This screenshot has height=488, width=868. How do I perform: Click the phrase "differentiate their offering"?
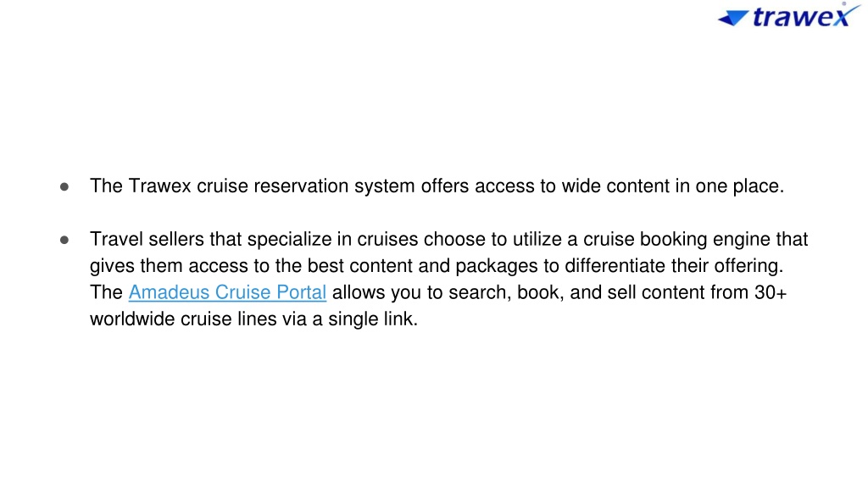click(x=672, y=265)
